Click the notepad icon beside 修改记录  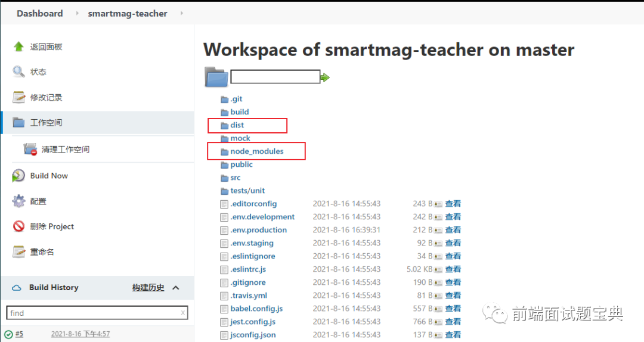tap(18, 97)
